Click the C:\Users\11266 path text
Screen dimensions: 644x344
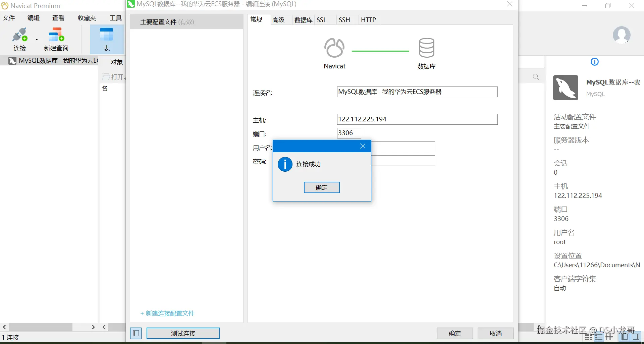(x=597, y=265)
